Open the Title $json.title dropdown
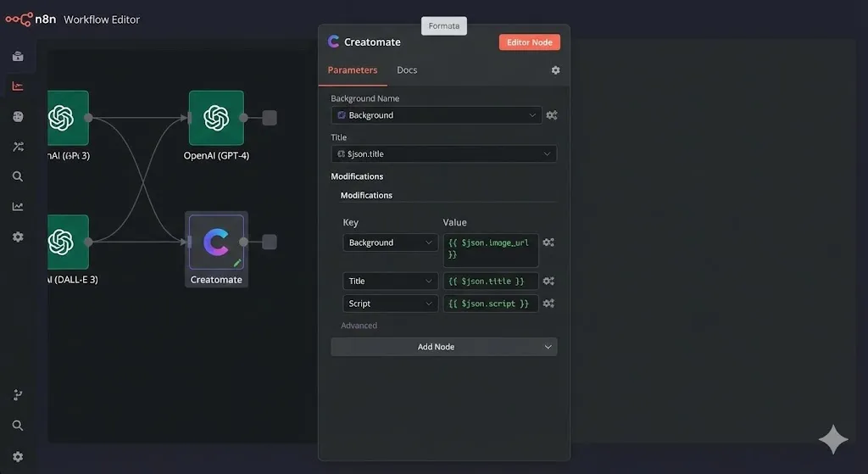This screenshot has width=868, height=474. [x=444, y=154]
